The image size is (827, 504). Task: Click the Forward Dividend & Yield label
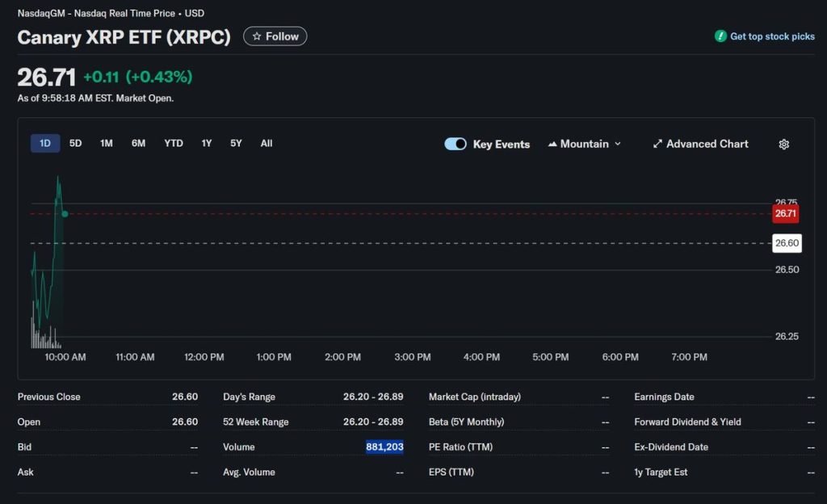point(687,422)
